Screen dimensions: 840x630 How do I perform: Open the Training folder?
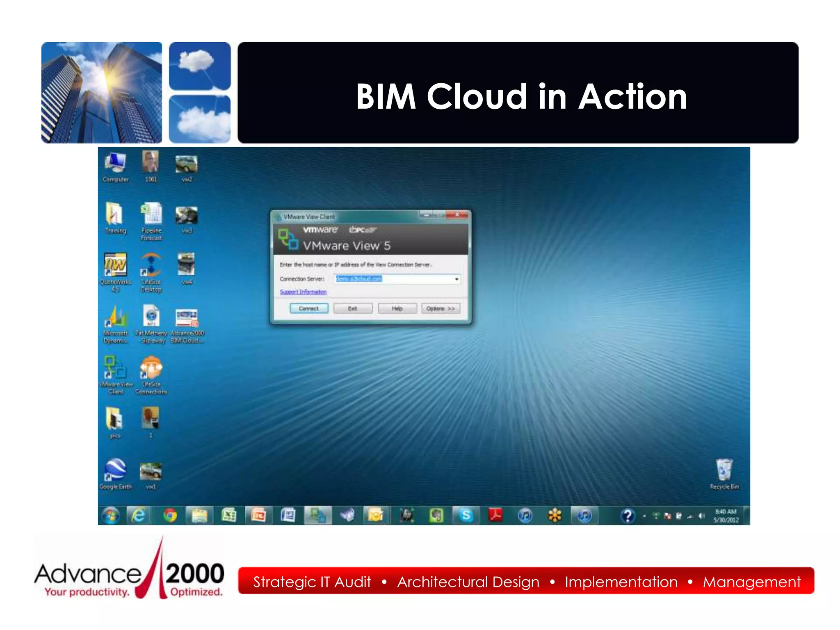tap(115, 218)
